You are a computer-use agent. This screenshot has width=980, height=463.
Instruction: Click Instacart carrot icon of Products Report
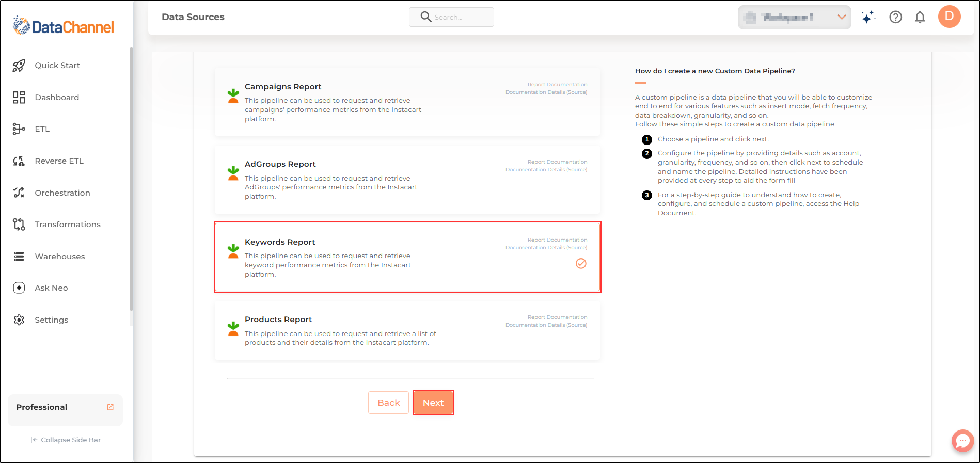[x=233, y=328]
